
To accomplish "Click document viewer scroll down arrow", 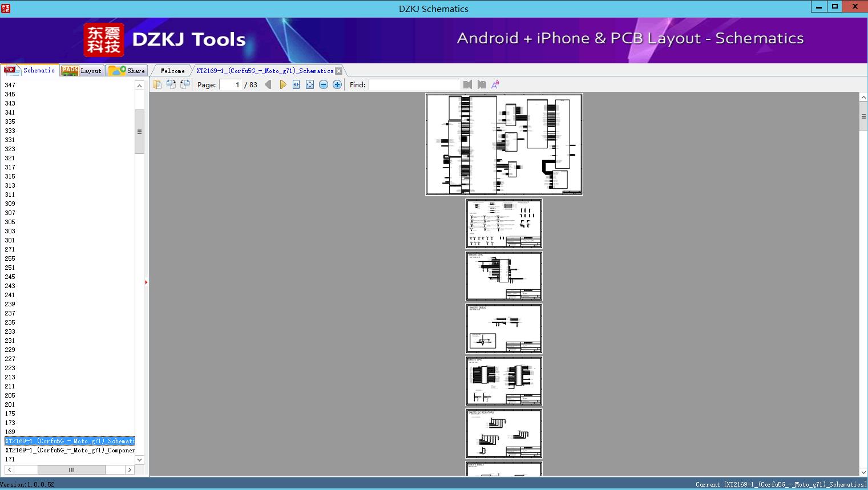I will click(x=863, y=472).
